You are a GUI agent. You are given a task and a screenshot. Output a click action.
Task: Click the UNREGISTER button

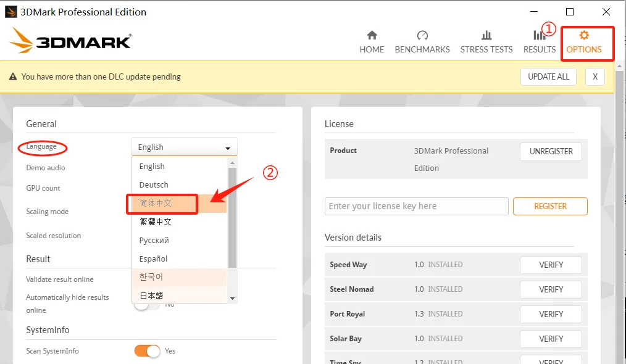coord(551,152)
